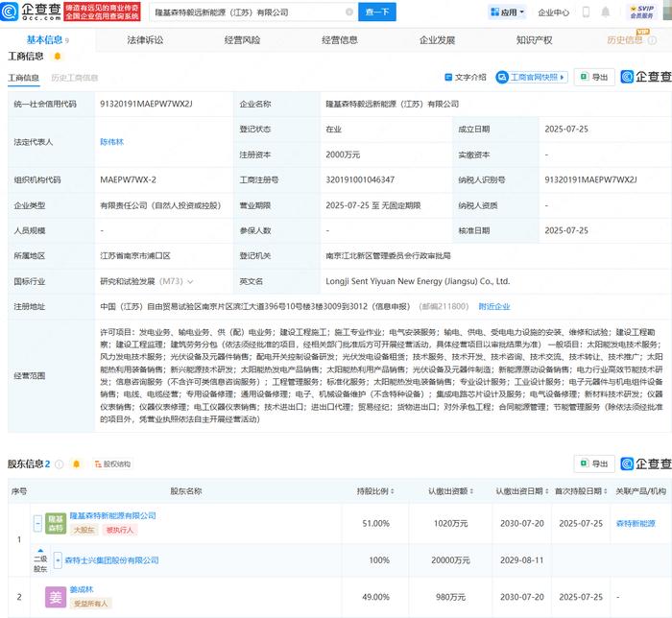Open notifications bell in top header
Image resolution: width=672 pixels, height=618 pixels.
[606, 12]
